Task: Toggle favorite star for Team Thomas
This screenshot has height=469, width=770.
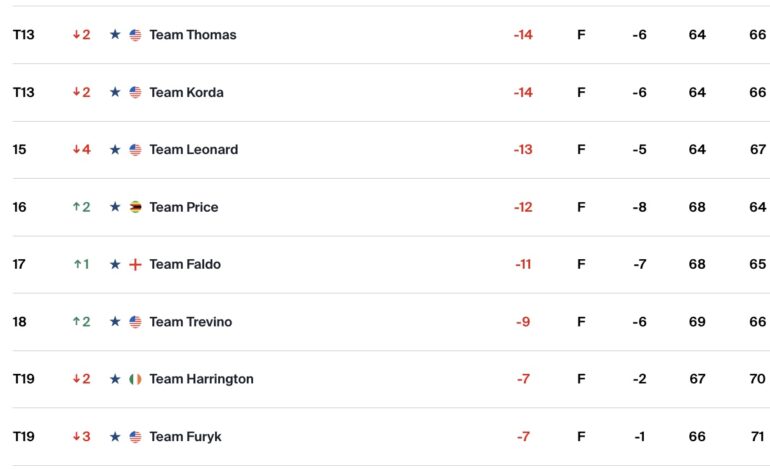Action: pyautogui.click(x=115, y=34)
